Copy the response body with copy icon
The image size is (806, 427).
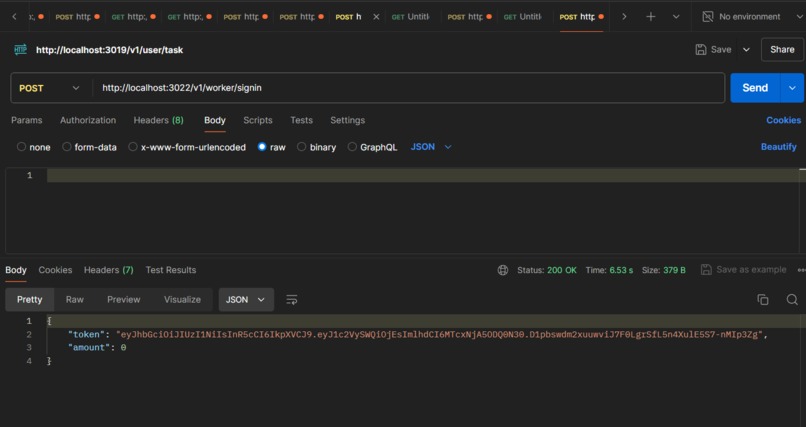[x=763, y=300]
